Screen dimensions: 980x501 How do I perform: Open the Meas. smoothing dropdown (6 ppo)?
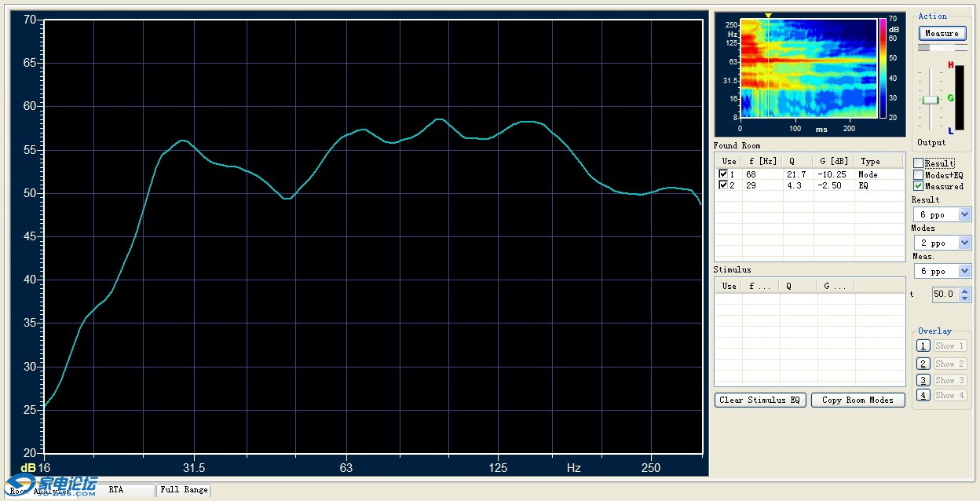point(942,271)
